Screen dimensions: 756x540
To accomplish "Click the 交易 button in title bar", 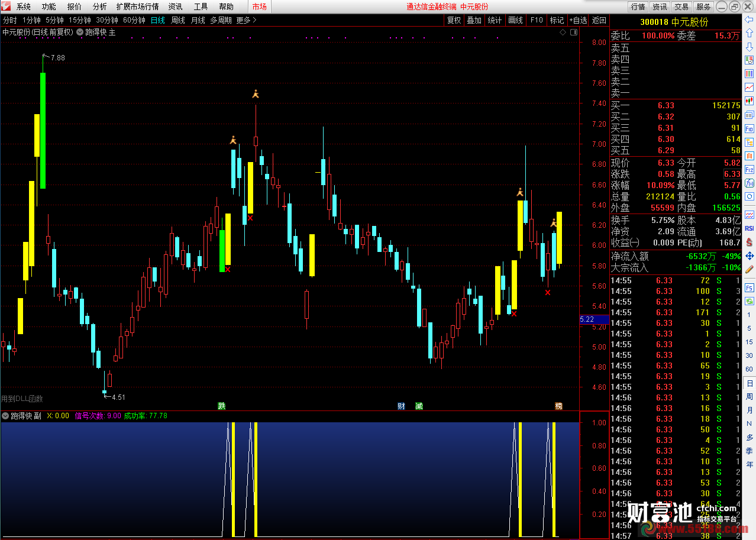I will (x=681, y=7).
